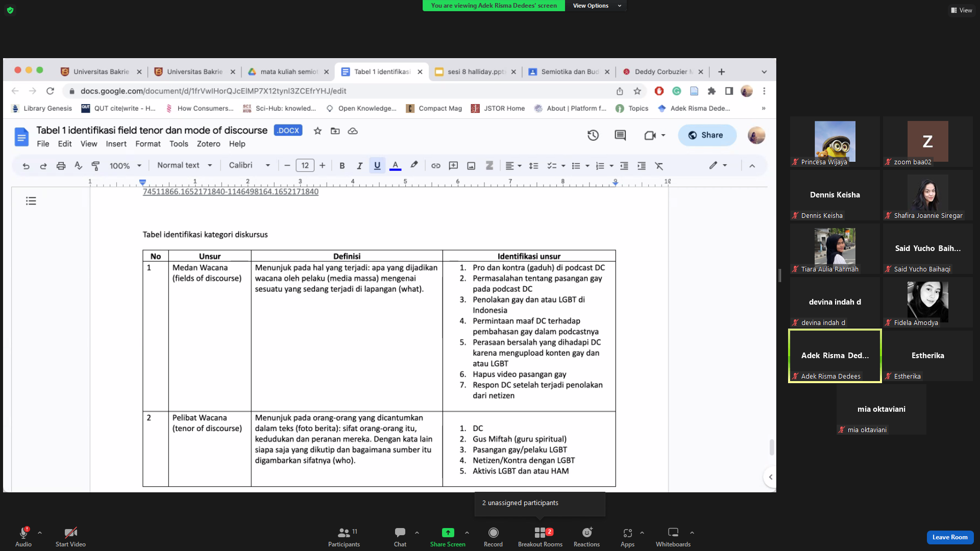Star the document title
This screenshot has height=551, width=980.
[x=317, y=131]
